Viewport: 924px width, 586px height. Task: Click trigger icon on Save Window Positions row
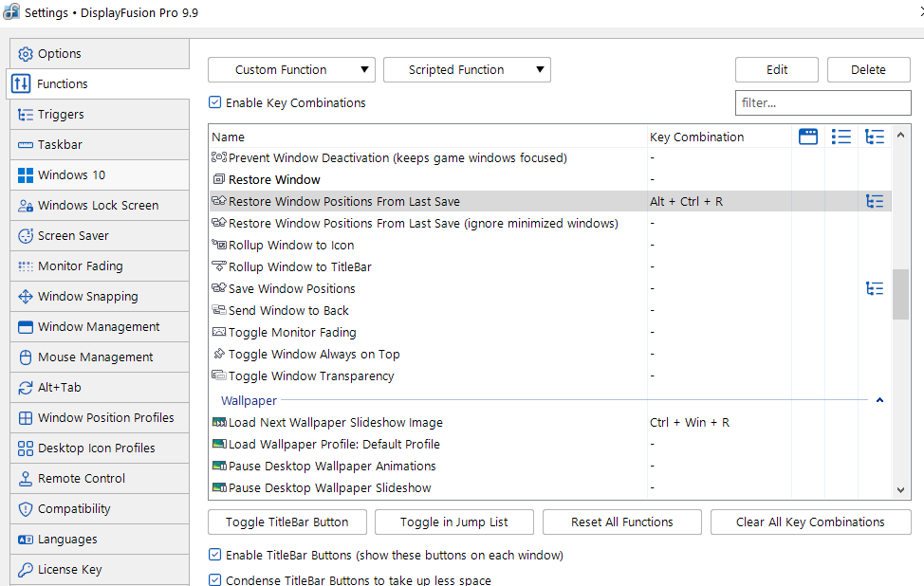[875, 288]
